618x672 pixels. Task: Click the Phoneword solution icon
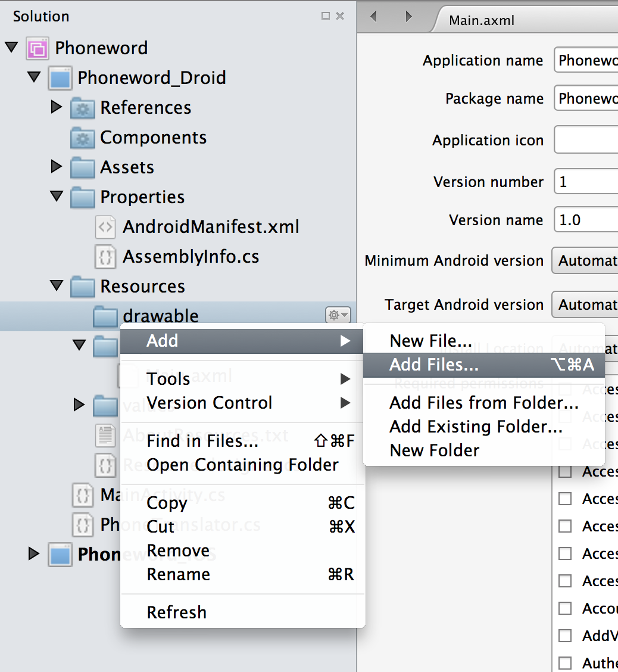coord(37,48)
